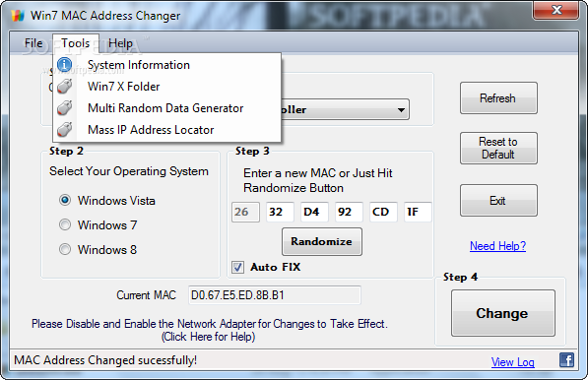The image size is (588, 380).
Task: Close the Tools menu
Action: pyautogui.click(x=76, y=43)
